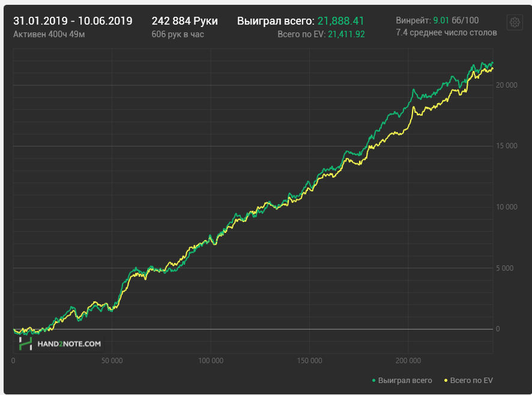Screen dimensions: 532x395
Task: Click the y-axis label 5 000
Action: [505, 268]
